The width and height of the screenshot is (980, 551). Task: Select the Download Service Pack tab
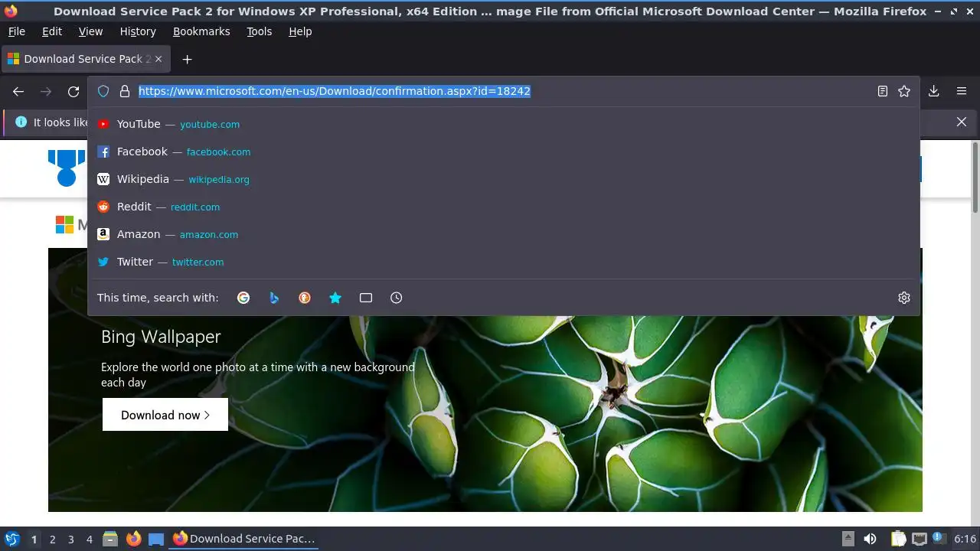click(x=84, y=59)
